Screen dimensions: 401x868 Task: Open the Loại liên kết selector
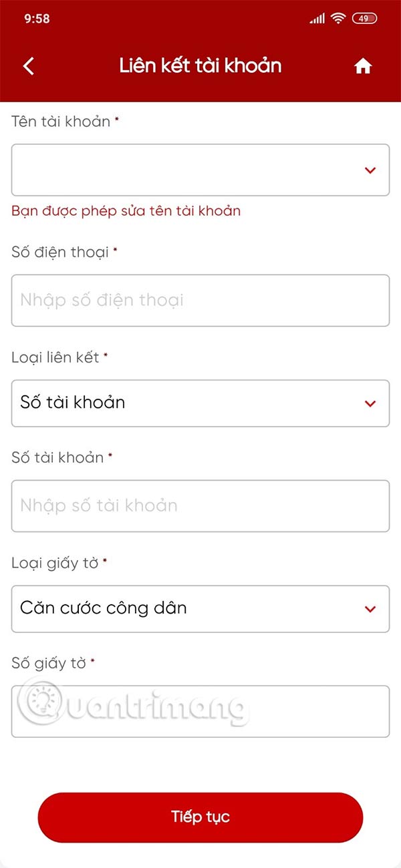[200, 403]
